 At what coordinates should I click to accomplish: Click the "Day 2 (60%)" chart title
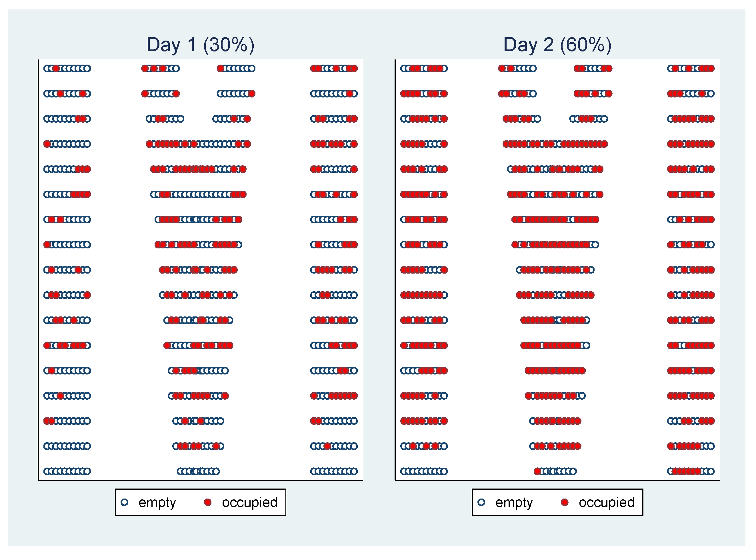point(557,45)
